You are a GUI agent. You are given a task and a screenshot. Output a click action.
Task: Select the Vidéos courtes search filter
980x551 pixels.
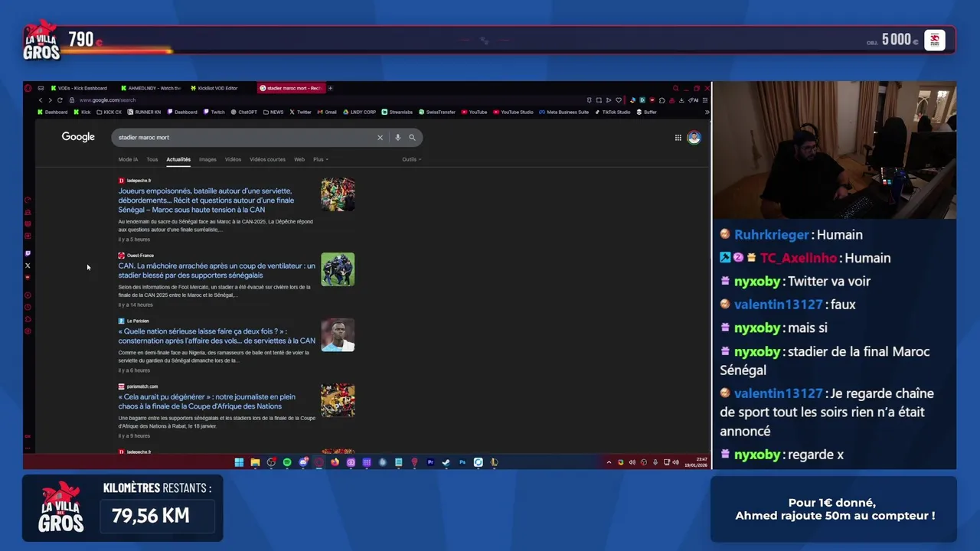(x=267, y=159)
